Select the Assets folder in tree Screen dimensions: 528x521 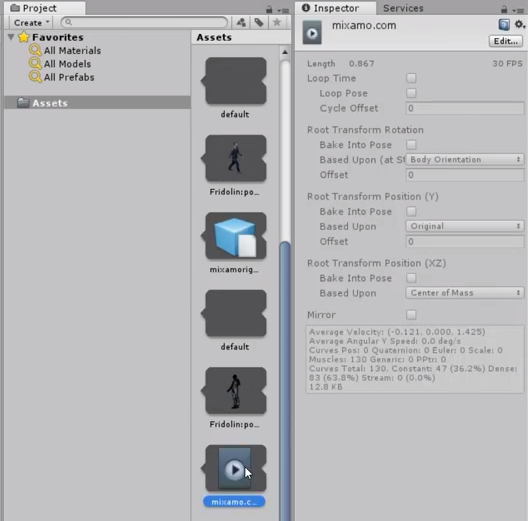(98, 103)
